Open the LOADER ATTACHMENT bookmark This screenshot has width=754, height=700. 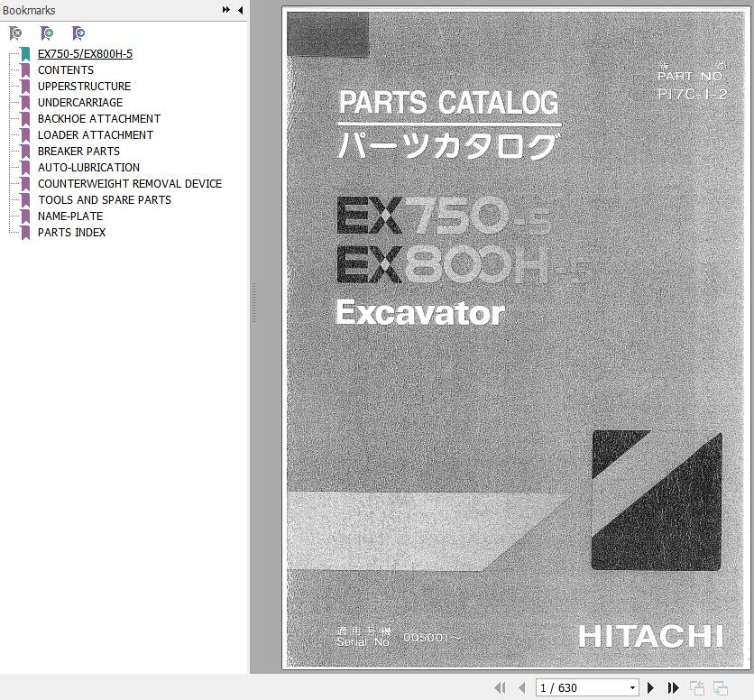[x=96, y=135]
